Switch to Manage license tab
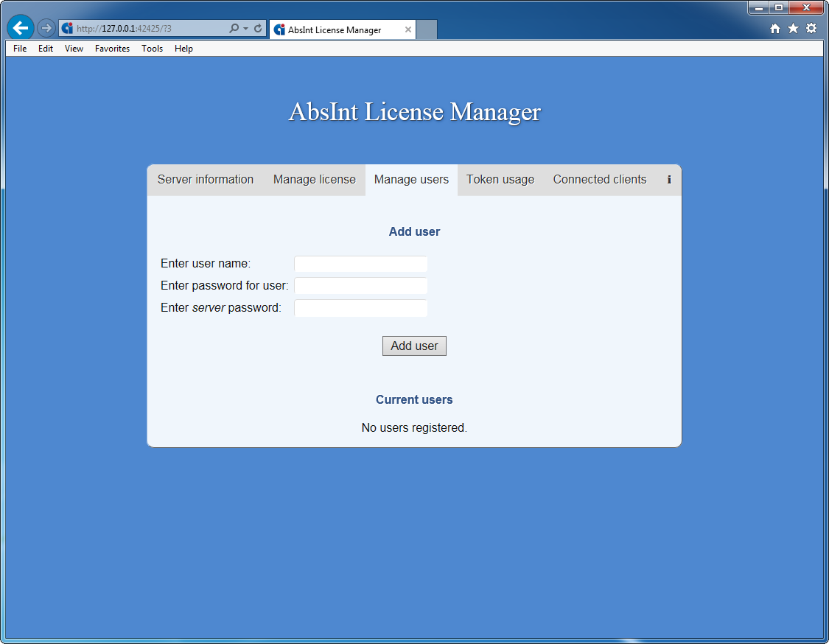Screen dimensions: 829x644 (315, 180)
